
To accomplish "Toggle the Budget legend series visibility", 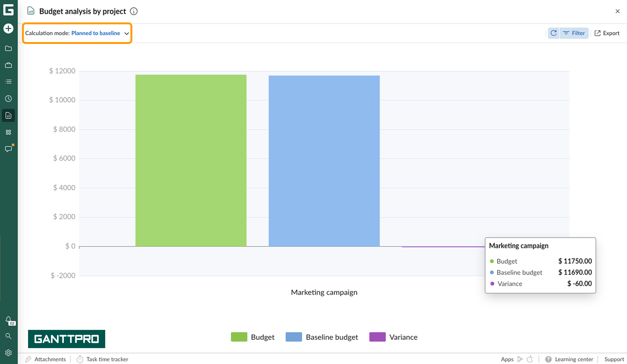I will click(x=263, y=337).
